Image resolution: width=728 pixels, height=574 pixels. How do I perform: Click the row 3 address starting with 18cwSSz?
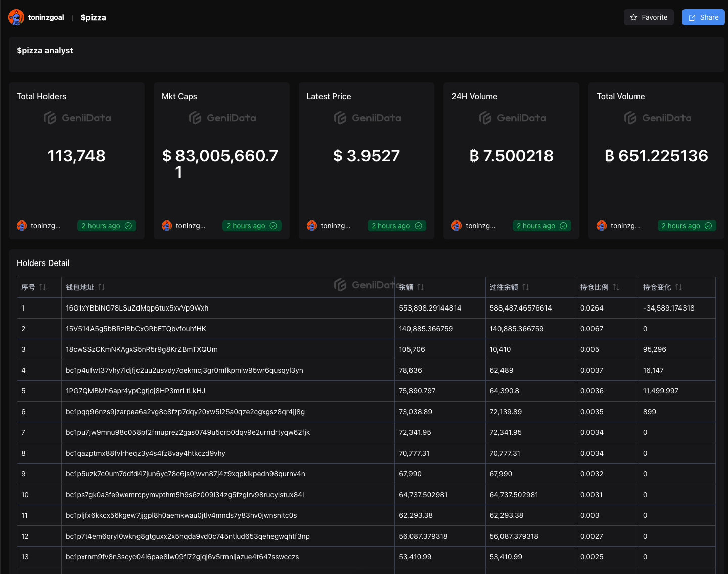[x=142, y=349]
